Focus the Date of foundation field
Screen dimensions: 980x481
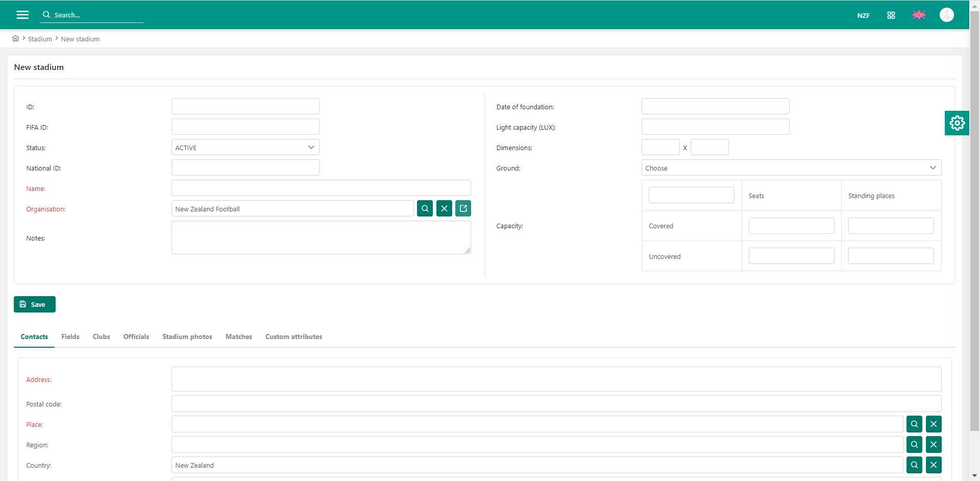point(715,106)
